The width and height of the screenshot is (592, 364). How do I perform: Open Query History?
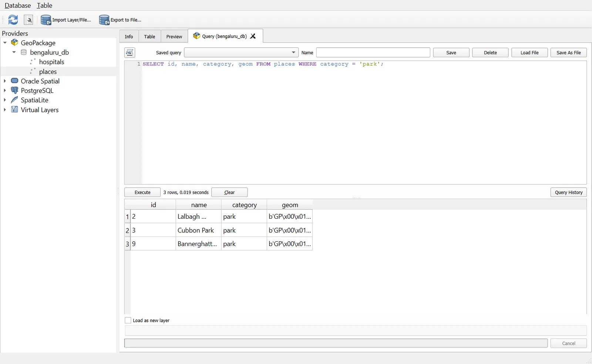pyautogui.click(x=569, y=193)
